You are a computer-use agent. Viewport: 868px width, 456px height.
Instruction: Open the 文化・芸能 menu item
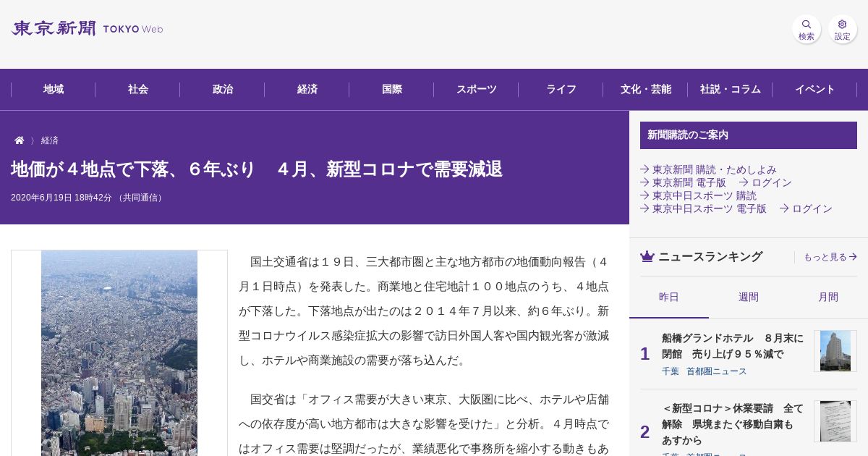[x=646, y=89]
